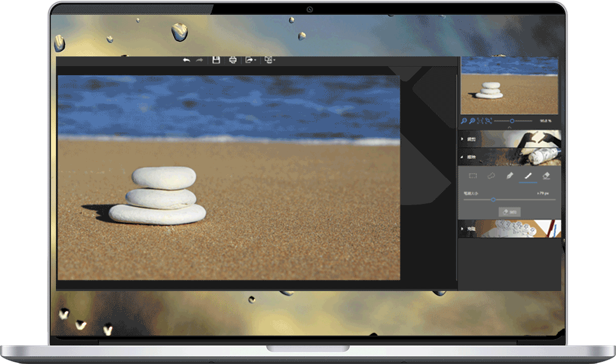The width and height of the screenshot is (616, 364).
Task: Click the beach stones navigator thumbnail
Action: pos(509,85)
